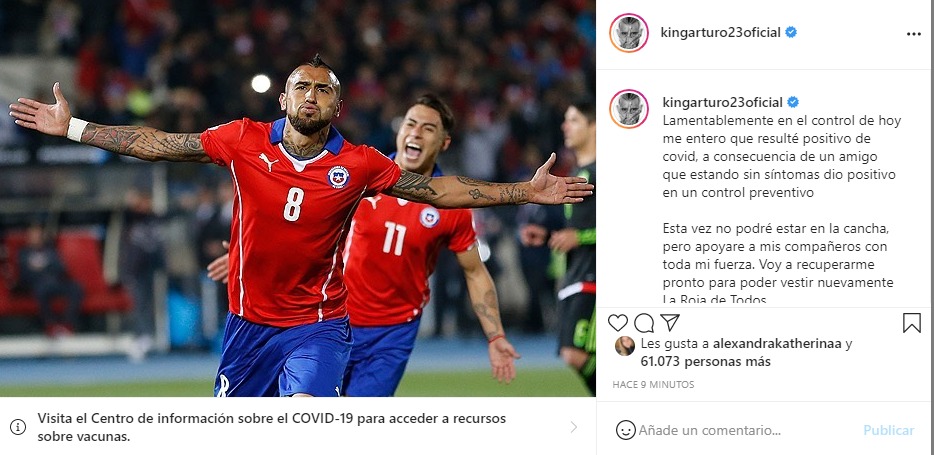Click the Publicar button
Screen dimensions: 934x455
point(889,431)
